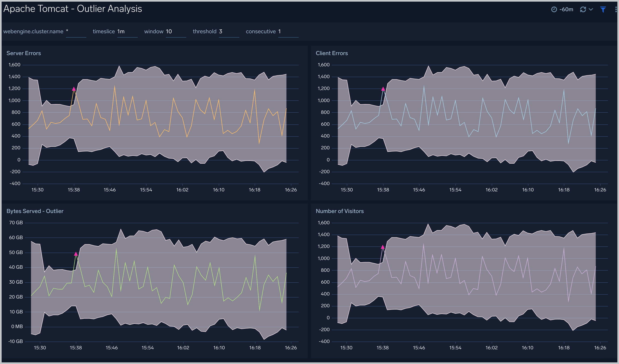619x364 pixels.
Task: Click the Bytes Served - Outlier panel title
Action: 35,211
